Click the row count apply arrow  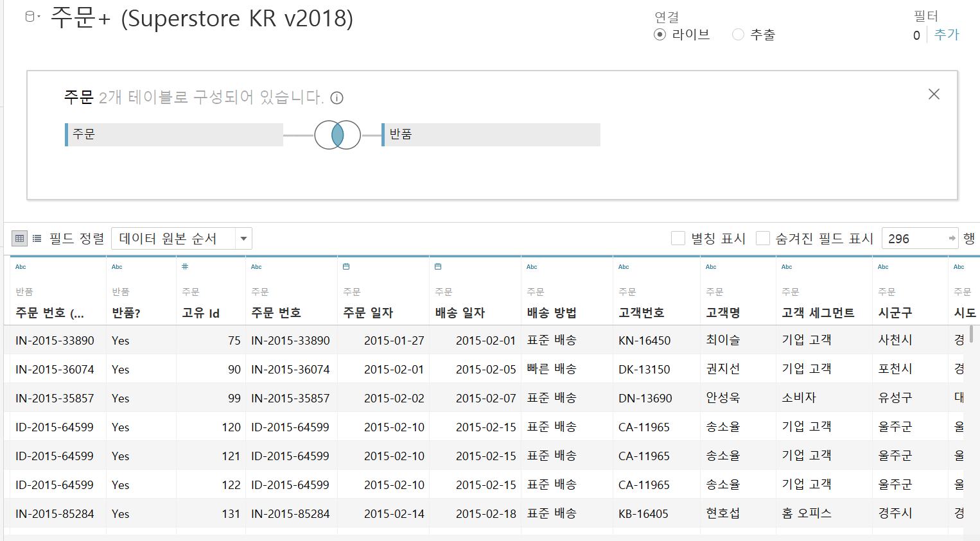click(x=952, y=239)
